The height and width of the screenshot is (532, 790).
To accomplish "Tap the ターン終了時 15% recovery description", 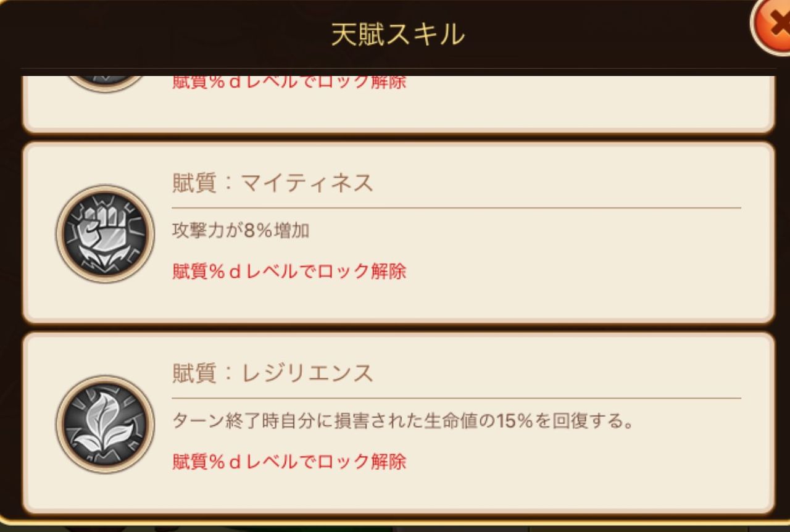I will 404,422.
